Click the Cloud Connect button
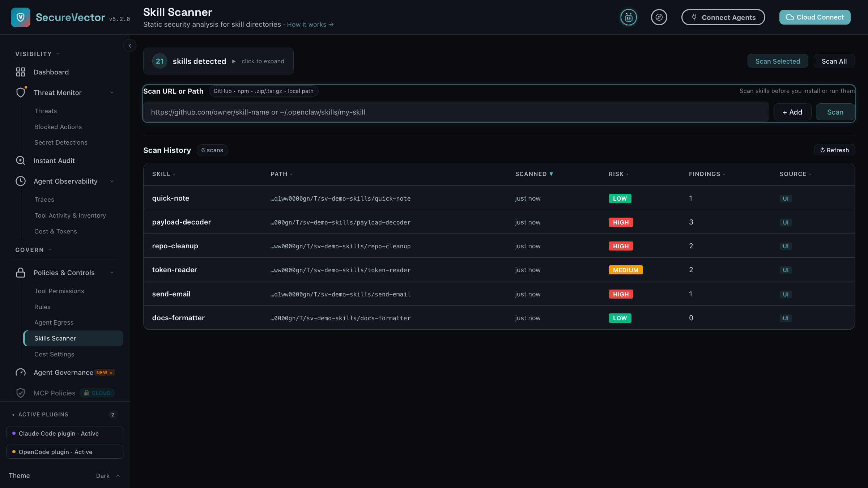The image size is (868, 488). click(x=815, y=17)
